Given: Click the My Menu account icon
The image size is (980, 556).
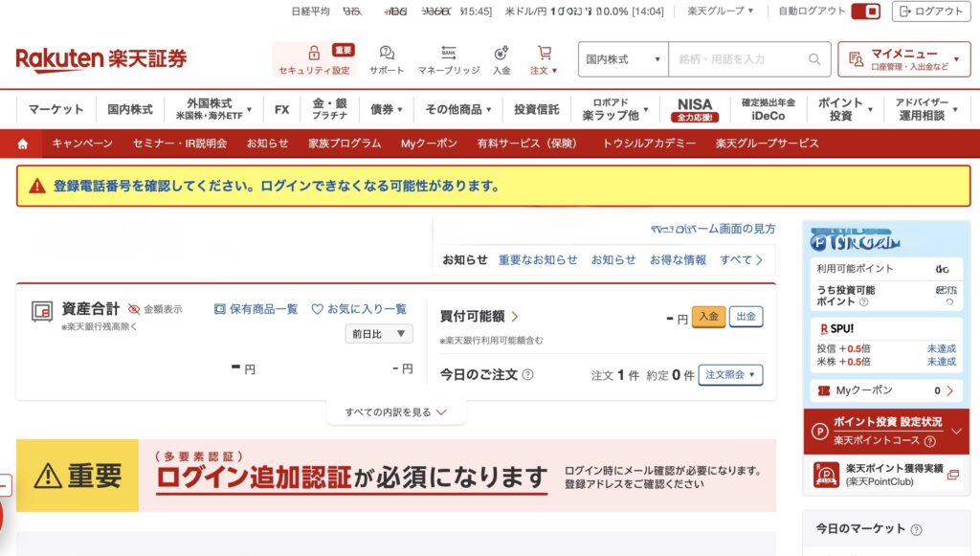Looking at the screenshot, I should point(856,59).
